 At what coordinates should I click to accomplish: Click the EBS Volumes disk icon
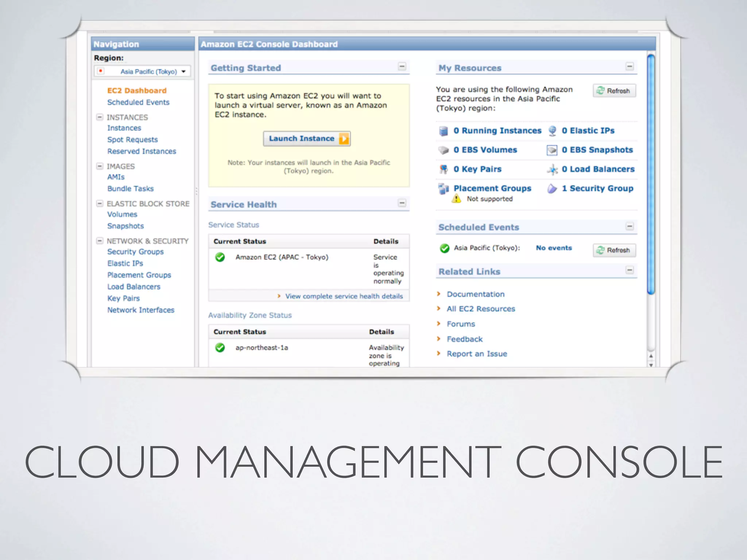tap(443, 150)
